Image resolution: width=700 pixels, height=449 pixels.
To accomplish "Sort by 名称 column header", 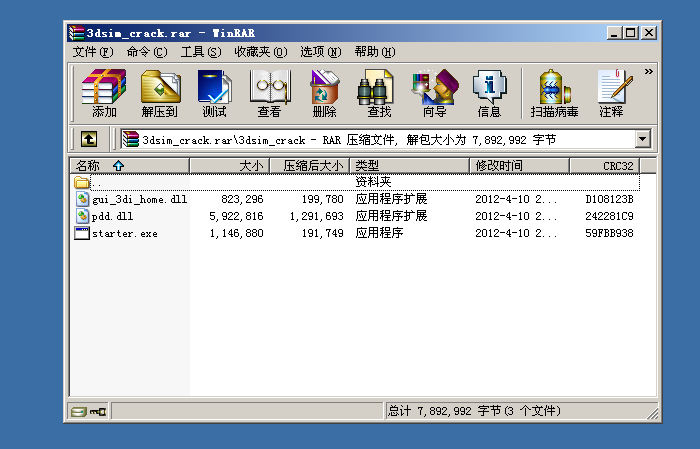I will (130, 166).
